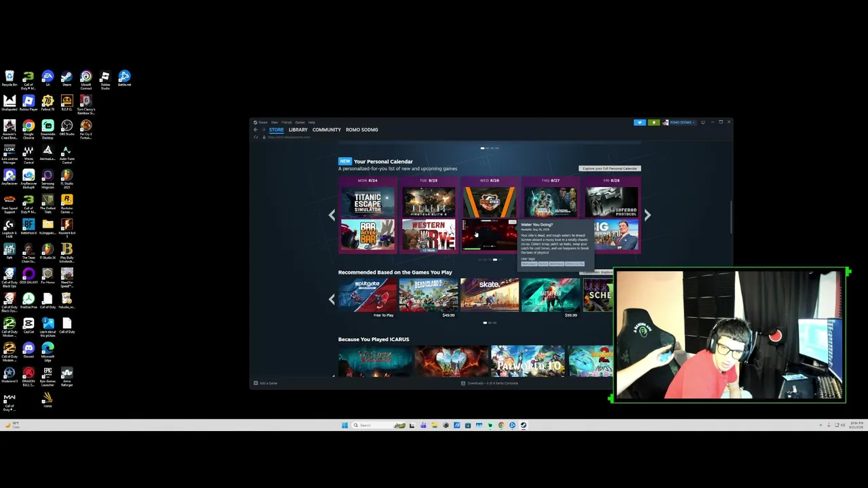The image size is (868, 488).
Task: Go back using Steam's back arrow
Action: click(x=256, y=129)
